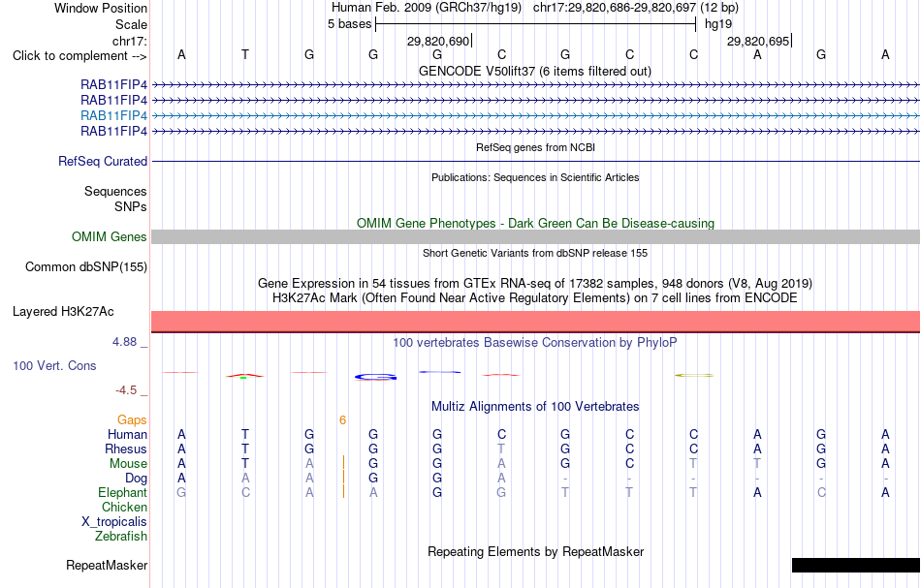Select the Rhesus species label
The height and width of the screenshot is (588, 921).
click(126, 449)
